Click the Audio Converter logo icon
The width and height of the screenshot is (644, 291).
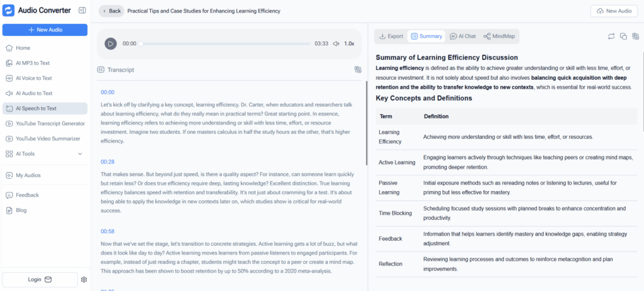tap(9, 11)
